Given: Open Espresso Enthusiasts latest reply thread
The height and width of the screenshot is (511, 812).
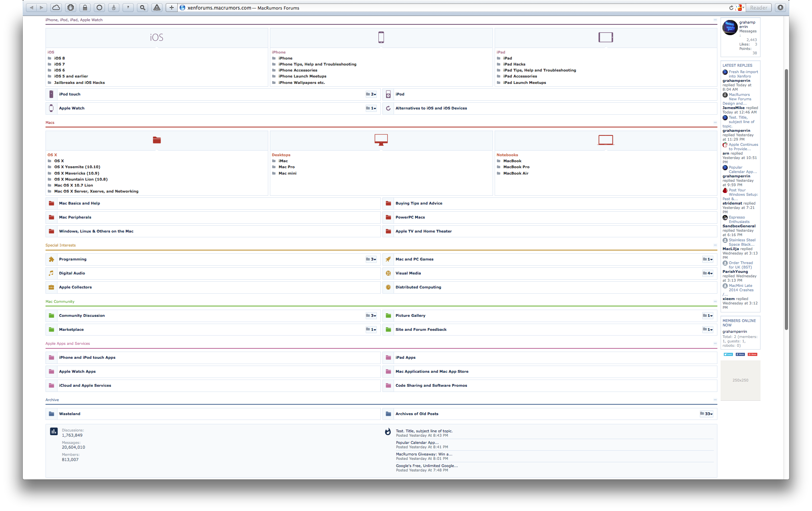Looking at the screenshot, I should point(739,220).
